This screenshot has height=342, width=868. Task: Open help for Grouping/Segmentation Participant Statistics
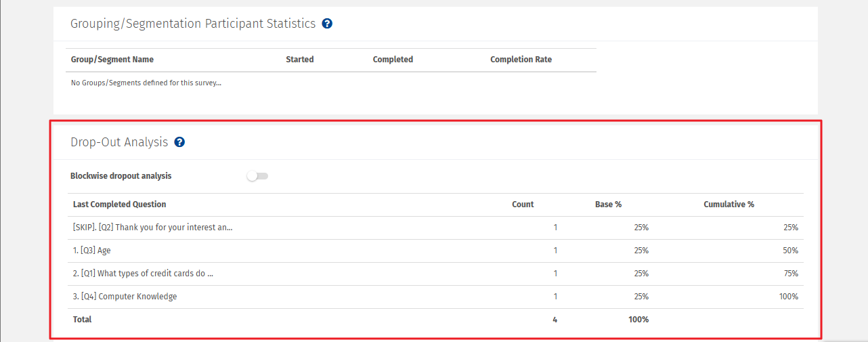[327, 24]
